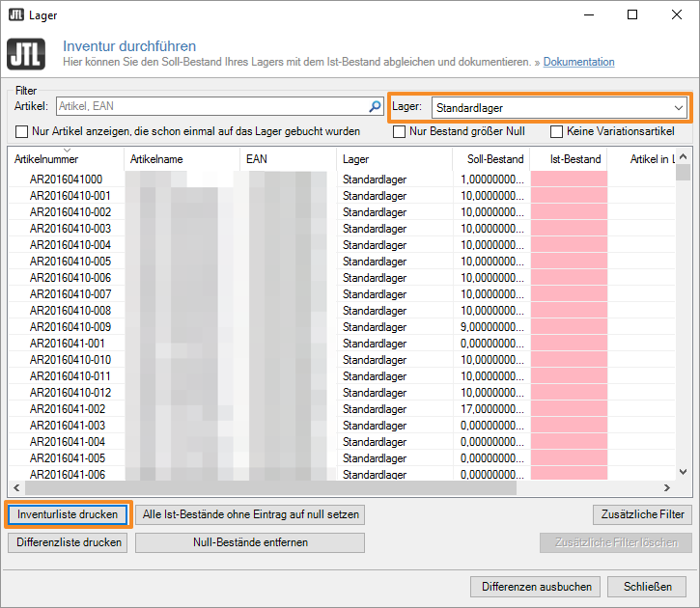Click Soll-Bestand 9,00000000 value
700x608 pixels.
(x=492, y=327)
